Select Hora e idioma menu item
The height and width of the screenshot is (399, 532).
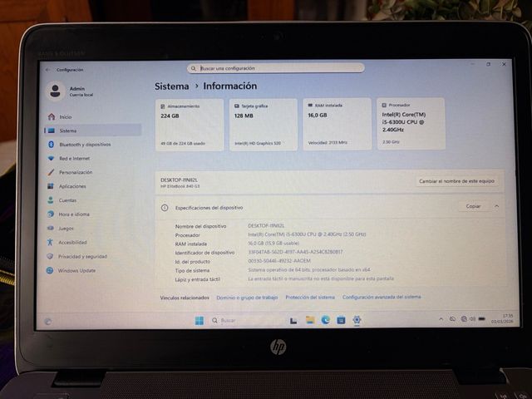[x=73, y=214]
